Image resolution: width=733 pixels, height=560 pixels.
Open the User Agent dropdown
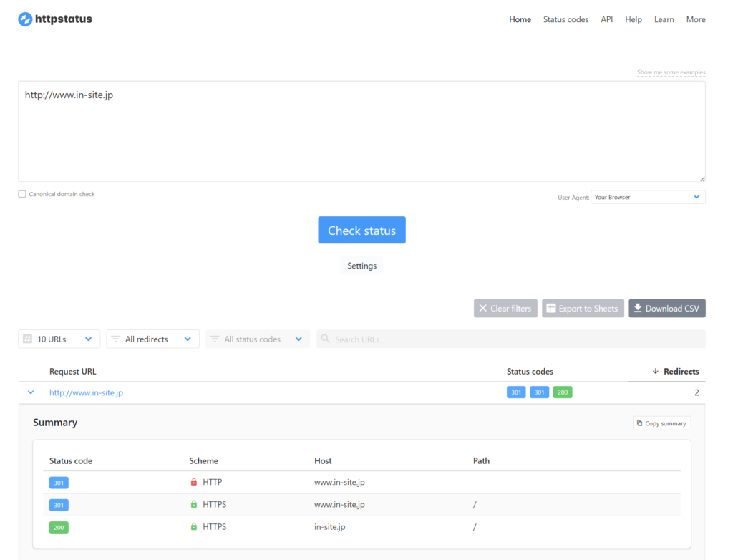click(648, 197)
